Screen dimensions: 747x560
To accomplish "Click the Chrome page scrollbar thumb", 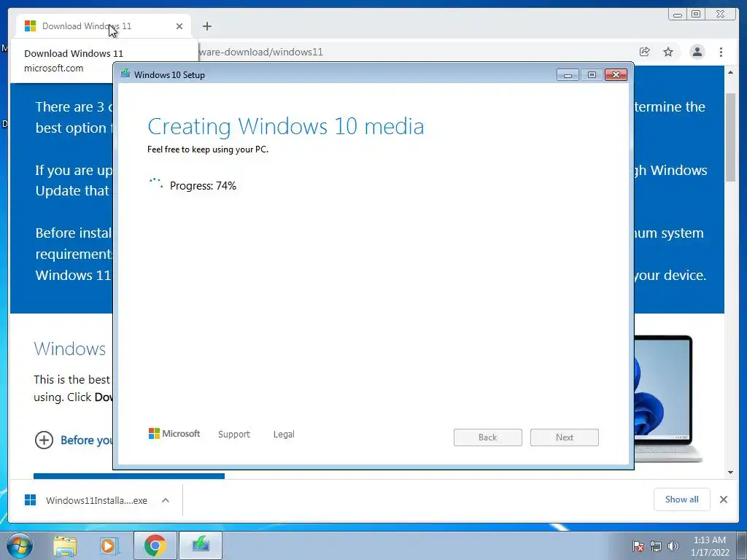I will 731,137.
